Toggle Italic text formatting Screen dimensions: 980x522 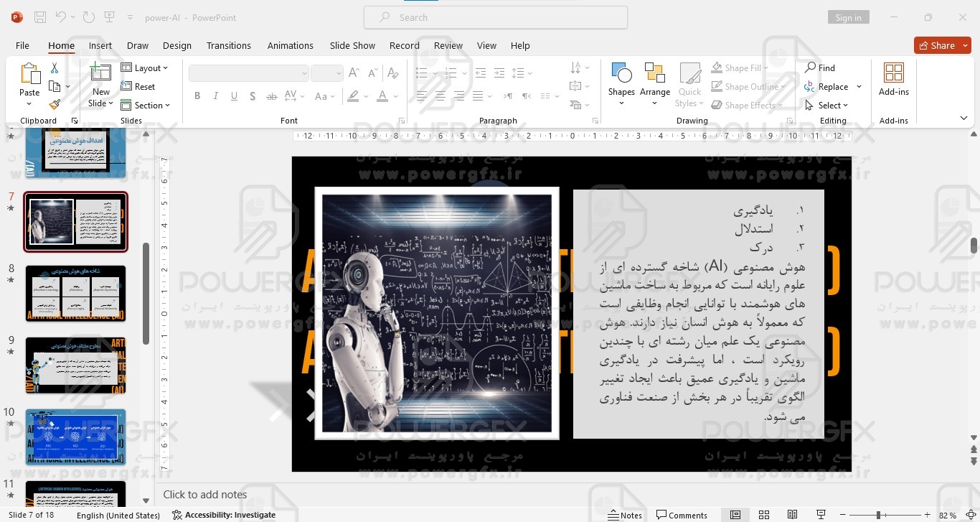pyautogui.click(x=216, y=96)
